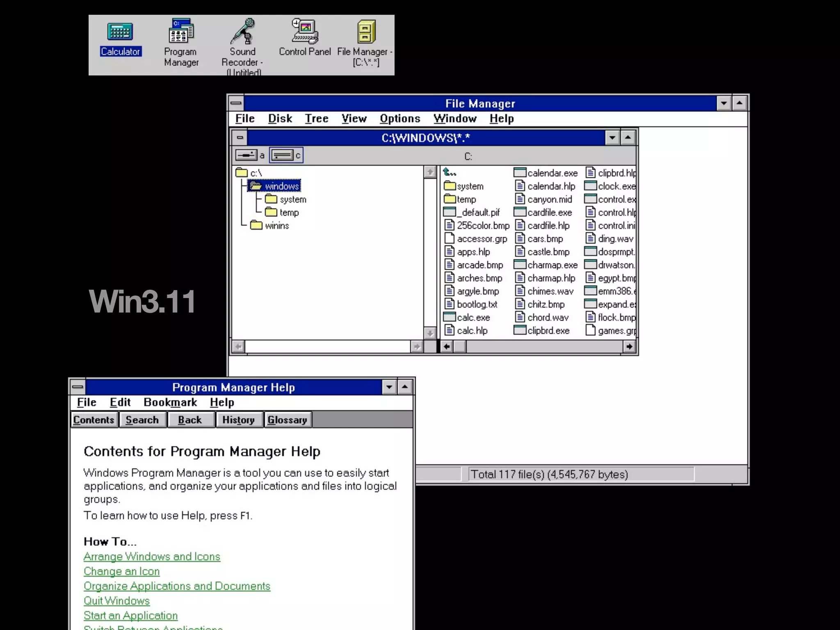Screen dimensions: 840x630
Task: Select canyon.mid file
Action: click(x=544, y=199)
